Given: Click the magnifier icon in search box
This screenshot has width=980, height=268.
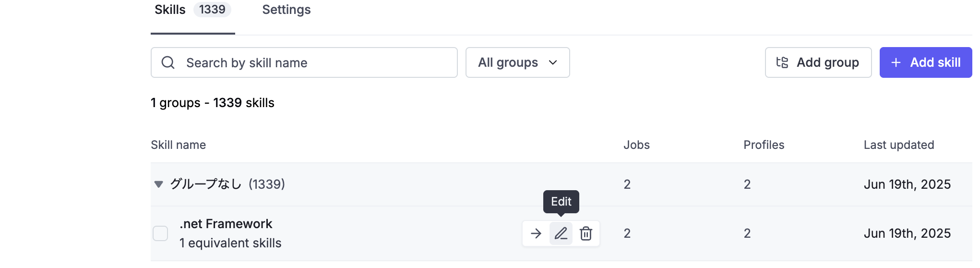Looking at the screenshot, I should 168,62.
